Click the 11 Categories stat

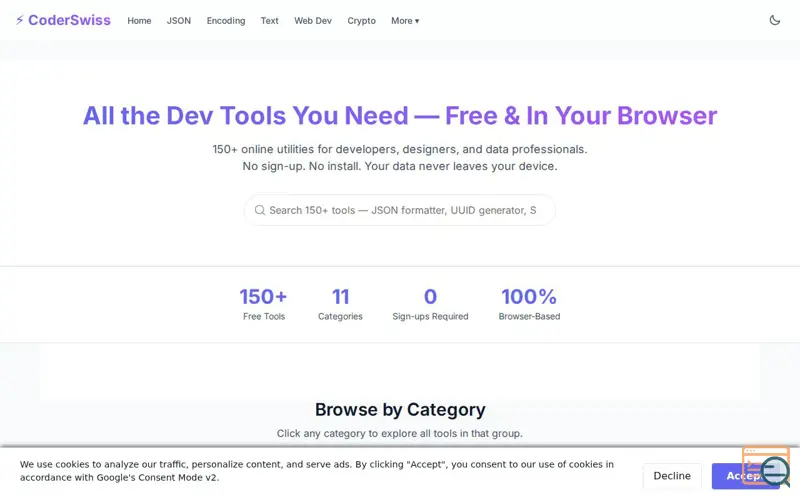[340, 304]
